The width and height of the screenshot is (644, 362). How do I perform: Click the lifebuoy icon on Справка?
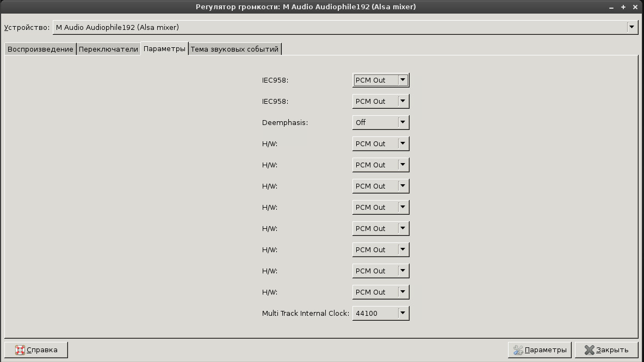[x=20, y=350]
